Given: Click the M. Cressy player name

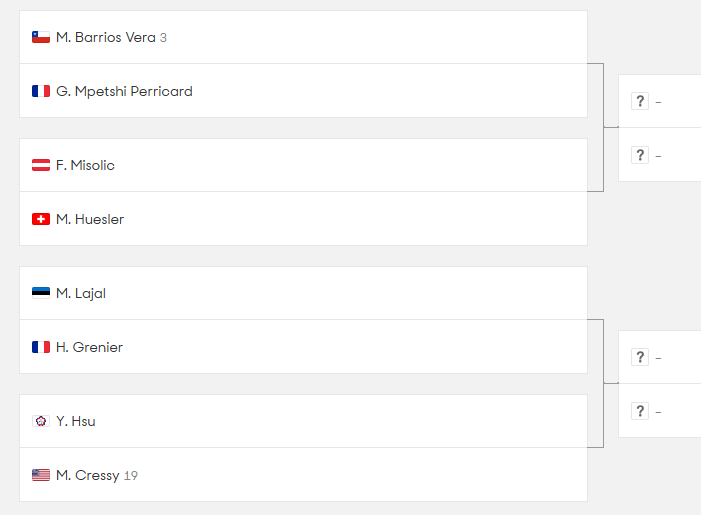Looking at the screenshot, I should [88, 475].
